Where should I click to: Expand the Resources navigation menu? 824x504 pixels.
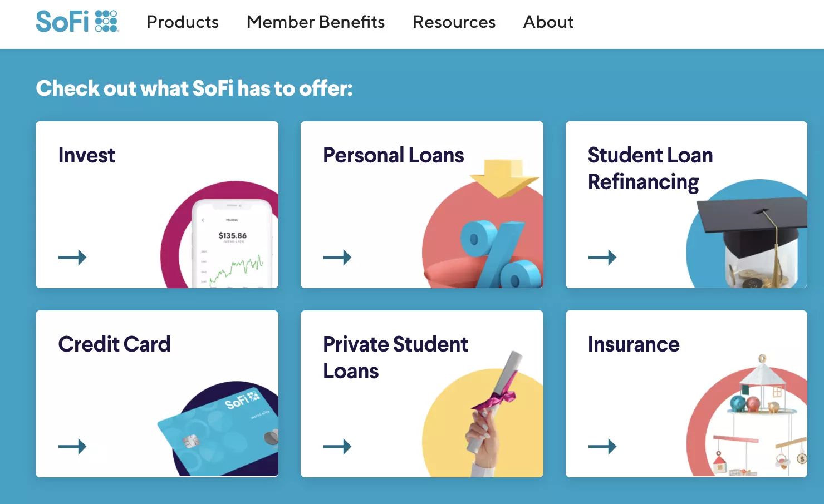pos(454,22)
